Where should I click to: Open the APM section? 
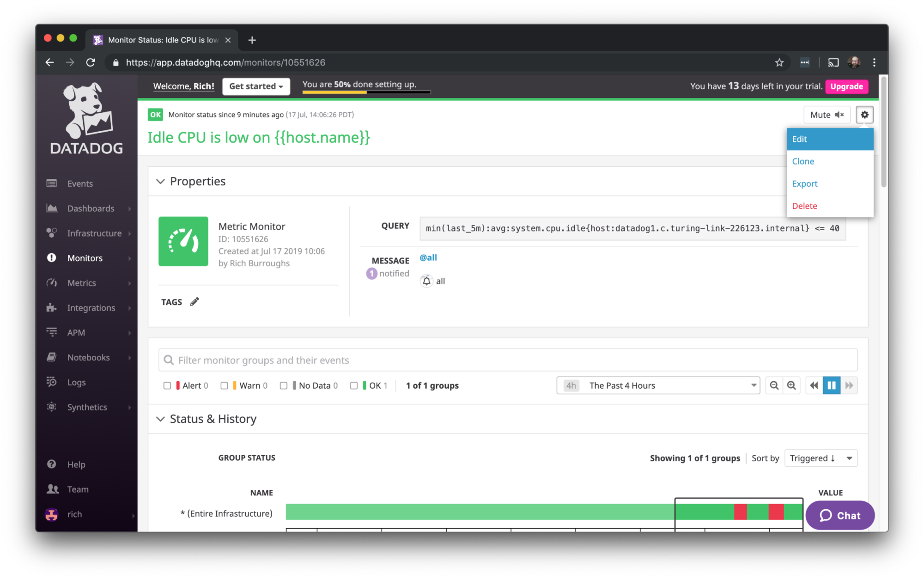76,332
